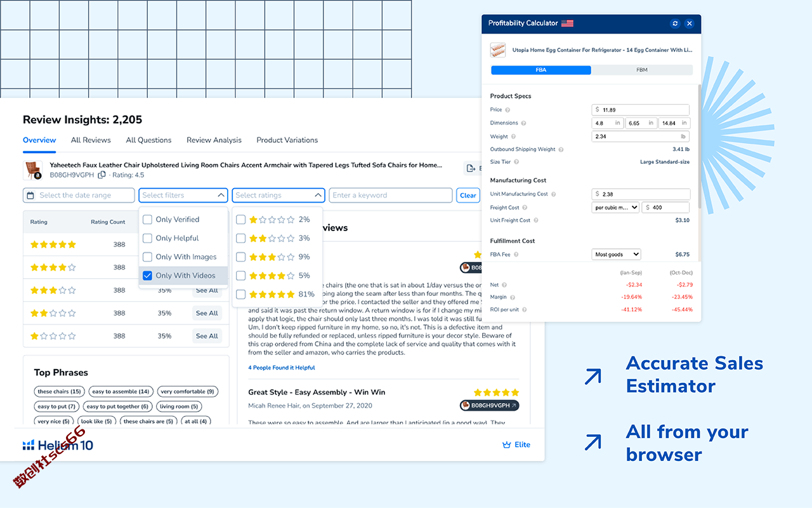Select the FBA fulfillment tab
This screenshot has width=812, height=508.
(x=541, y=70)
